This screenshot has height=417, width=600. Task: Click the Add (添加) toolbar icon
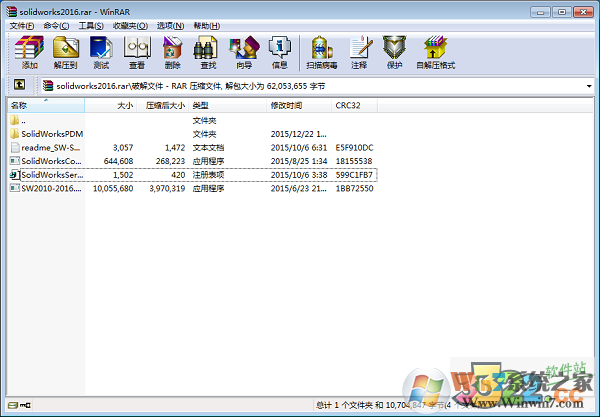[29, 50]
